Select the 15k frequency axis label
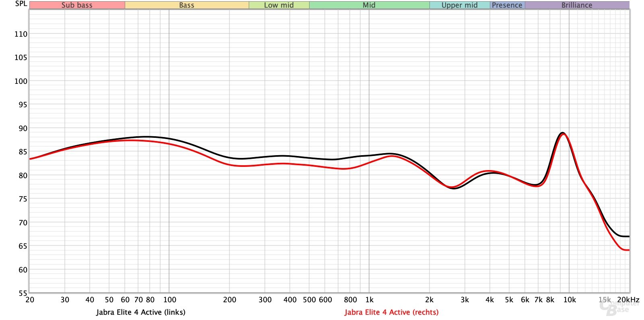 (x=605, y=299)
